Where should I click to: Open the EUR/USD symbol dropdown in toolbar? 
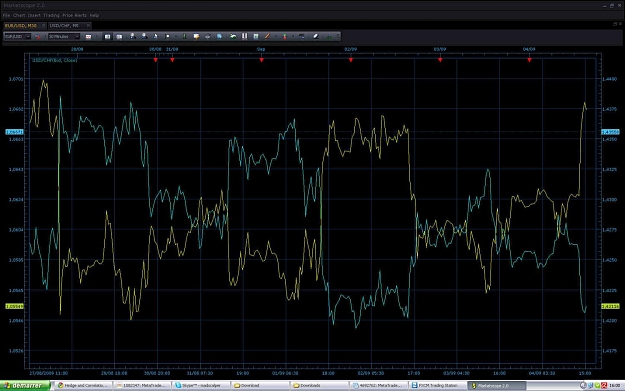click(17, 36)
